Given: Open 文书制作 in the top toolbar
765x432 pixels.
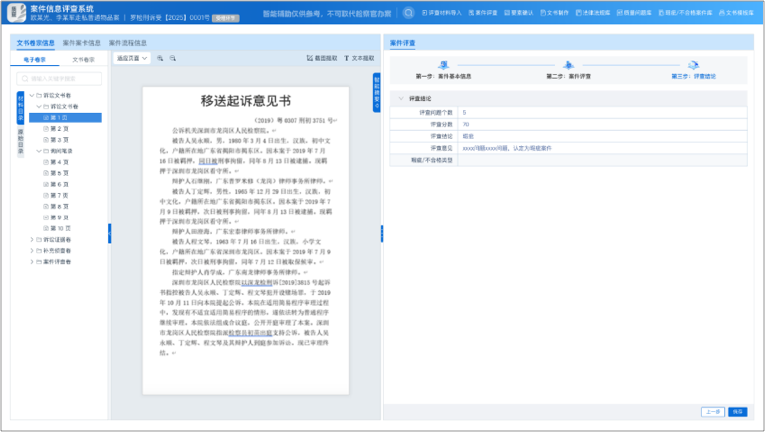Looking at the screenshot, I should tap(554, 13).
